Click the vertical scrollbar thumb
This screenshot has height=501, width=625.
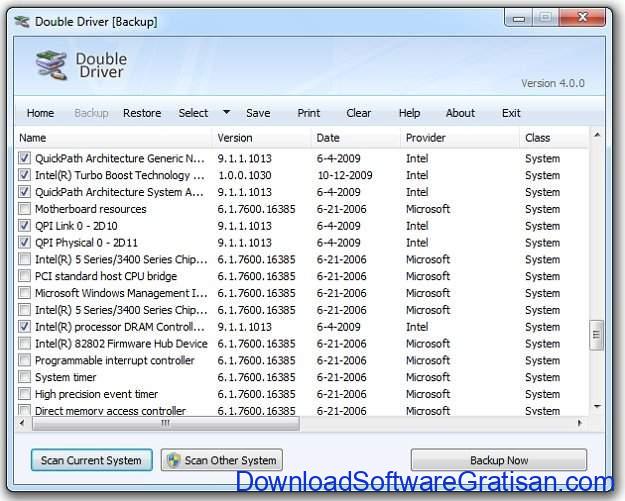point(596,335)
